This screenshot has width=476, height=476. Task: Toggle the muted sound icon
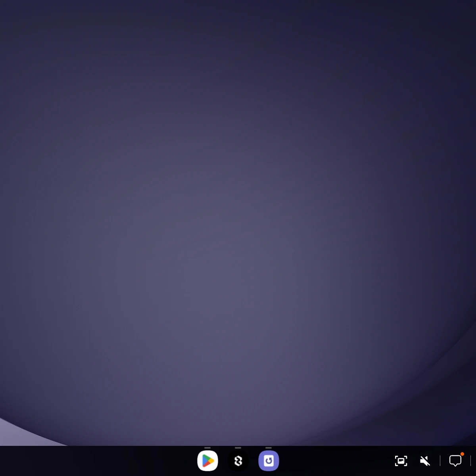[x=425, y=461]
